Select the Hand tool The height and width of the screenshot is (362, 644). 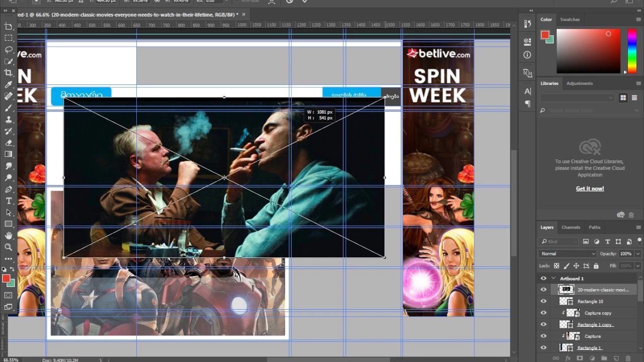(9, 235)
